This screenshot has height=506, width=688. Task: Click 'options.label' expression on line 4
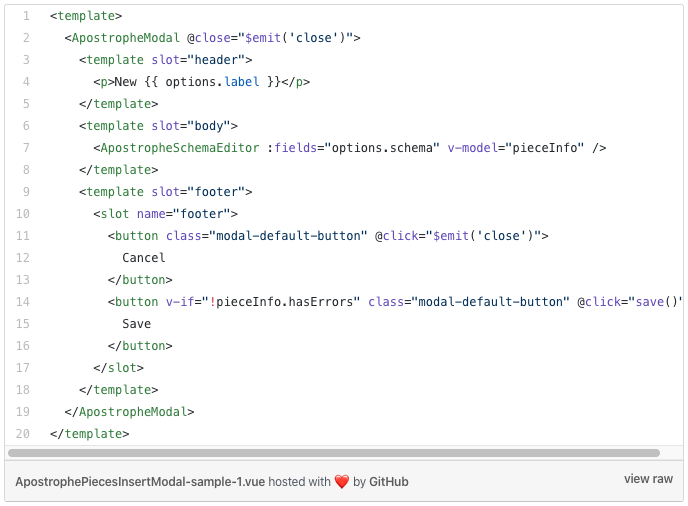212,82
